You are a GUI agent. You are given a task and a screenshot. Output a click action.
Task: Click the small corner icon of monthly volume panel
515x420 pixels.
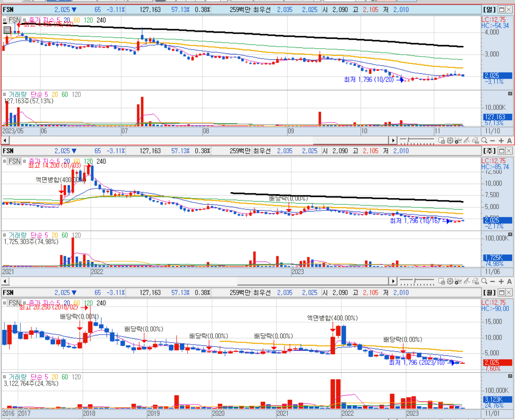tap(510, 376)
